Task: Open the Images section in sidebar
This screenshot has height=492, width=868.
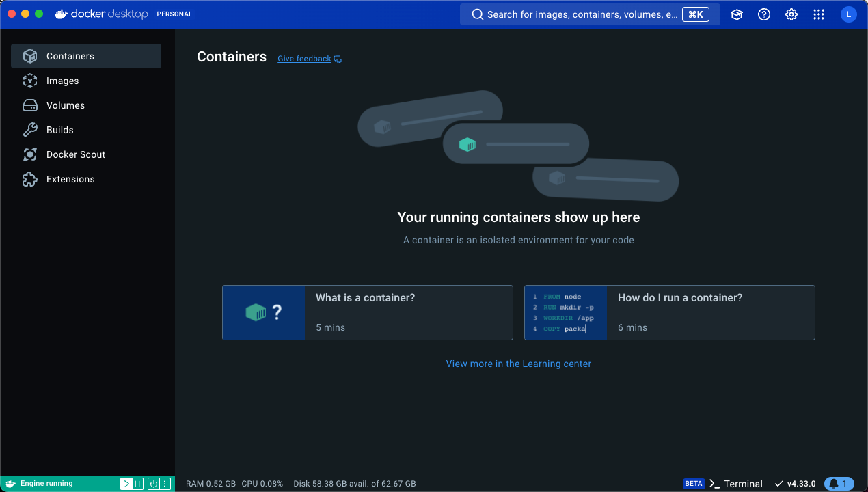Action: [x=86, y=81]
